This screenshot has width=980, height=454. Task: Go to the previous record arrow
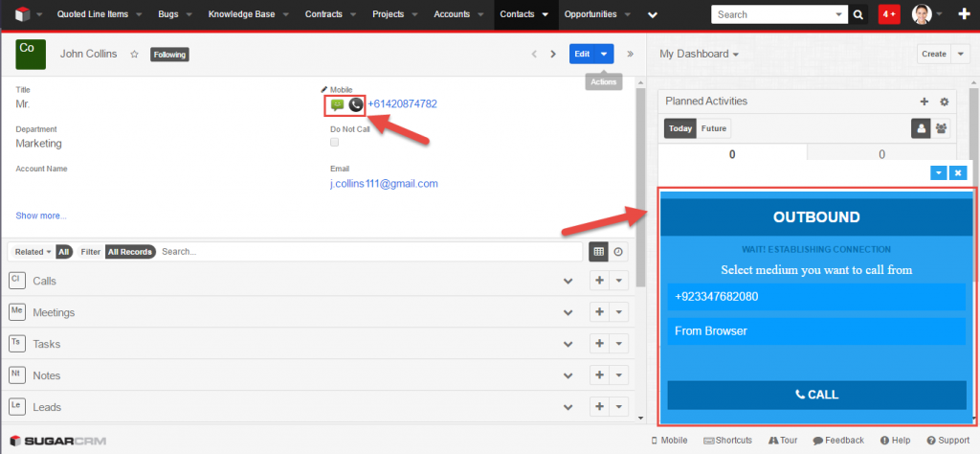534,54
